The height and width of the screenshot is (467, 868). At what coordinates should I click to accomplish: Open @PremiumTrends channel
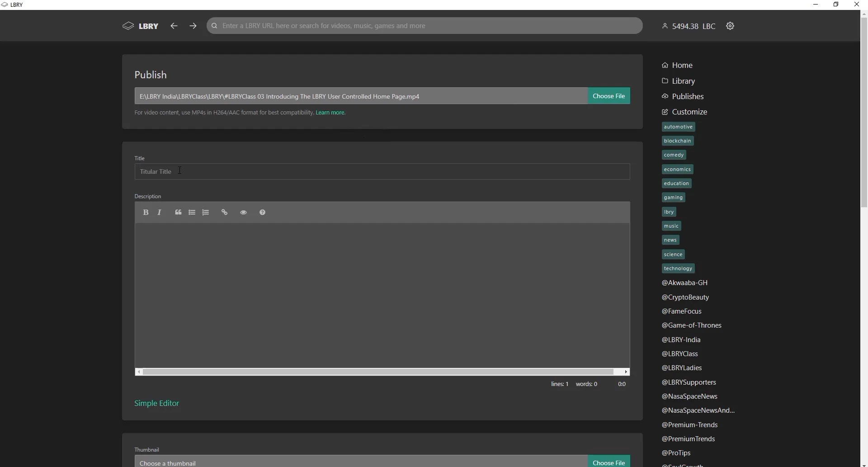(x=688, y=439)
